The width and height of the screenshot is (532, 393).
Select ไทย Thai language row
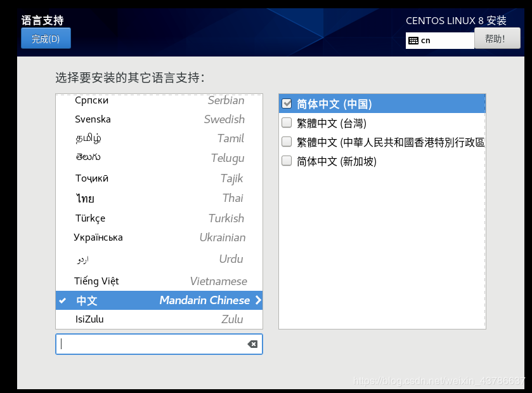click(x=159, y=198)
